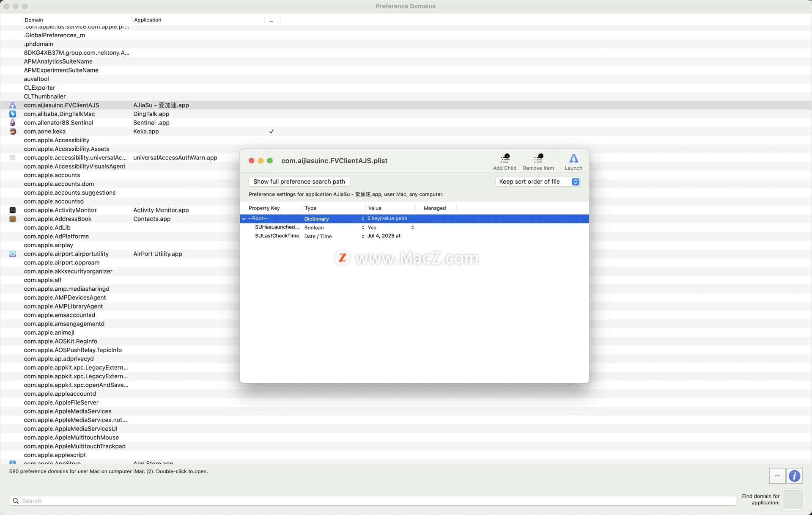Select the .GlobalPreferences_m domain
The height and width of the screenshot is (515, 812).
406,36
